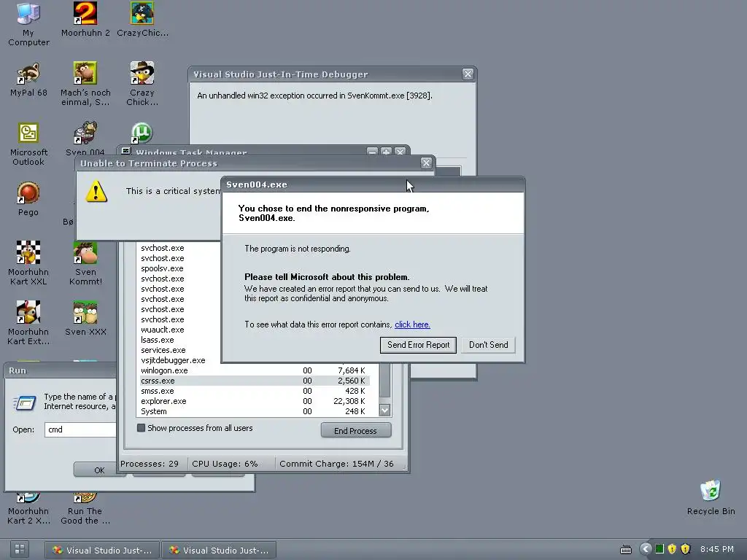The width and height of the screenshot is (747, 560).
Task: Select the wuauclt.exe process
Action: coord(163,330)
